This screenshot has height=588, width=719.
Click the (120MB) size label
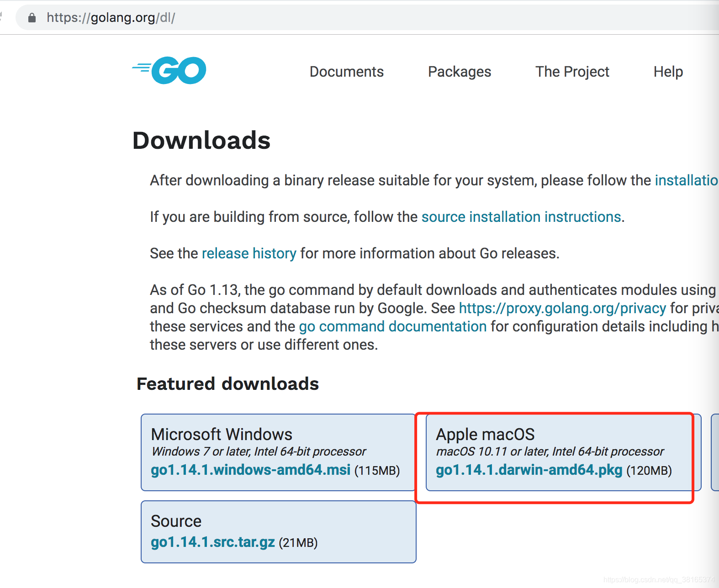(649, 471)
